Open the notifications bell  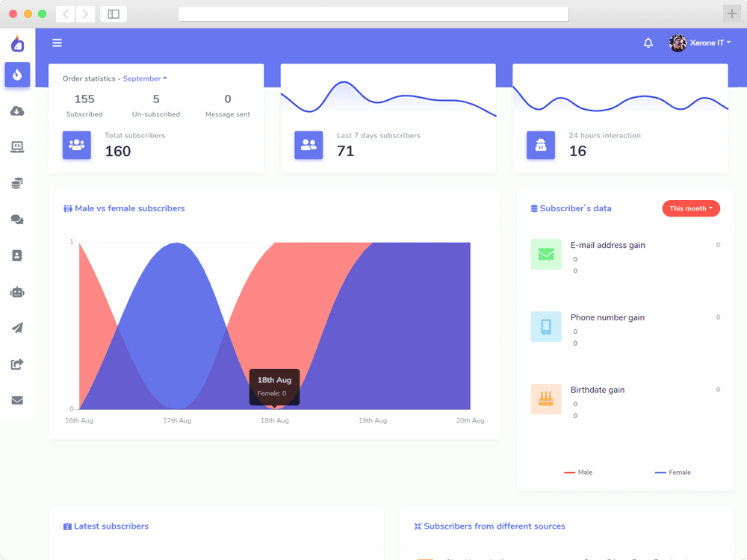(x=648, y=43)
